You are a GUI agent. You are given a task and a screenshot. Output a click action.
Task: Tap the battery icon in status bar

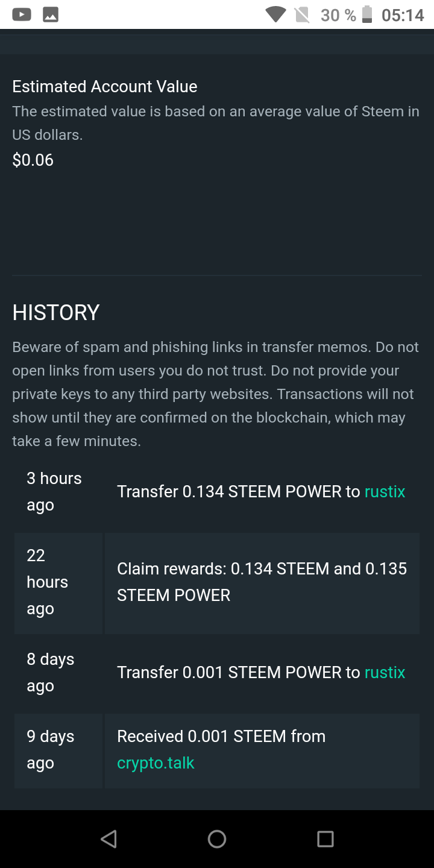point(366,14)
